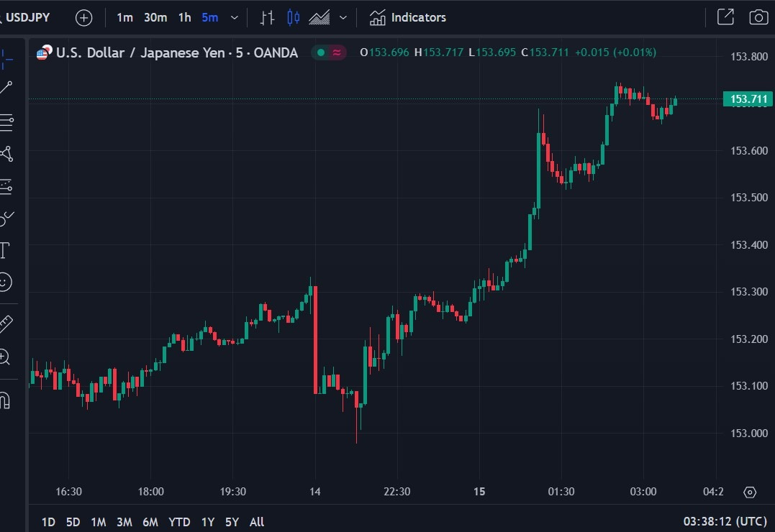Click the 153.000 price scale label
Screen dimensions: 775x532
click(749, 434)
